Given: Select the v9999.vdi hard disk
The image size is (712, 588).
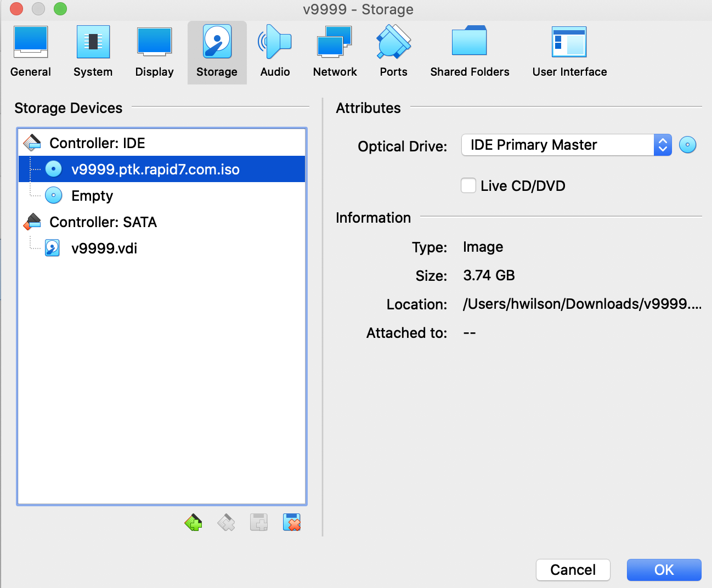Looking at the screenshot, I should (x=104, y=248).
